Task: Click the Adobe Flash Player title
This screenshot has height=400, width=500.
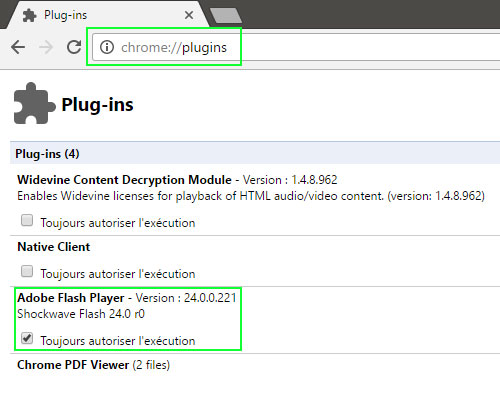Action: tap(71, 298)
